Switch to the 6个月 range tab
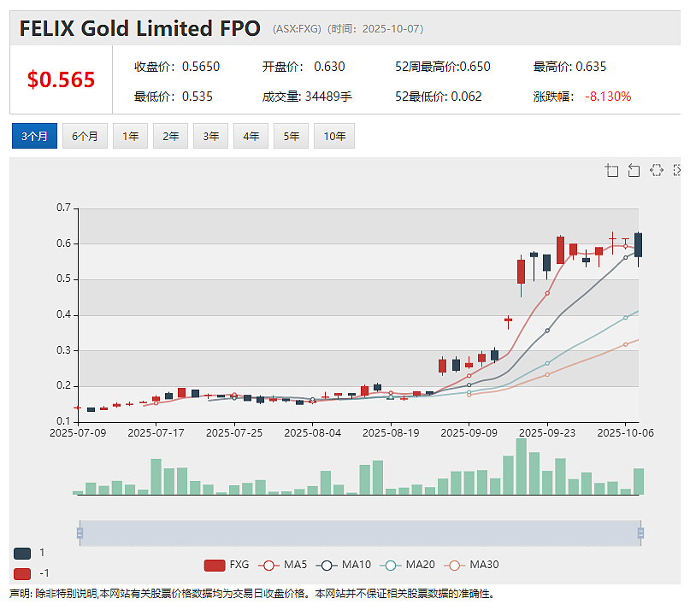The width and height of the screenshot is (690, 616). click(85, 137)
